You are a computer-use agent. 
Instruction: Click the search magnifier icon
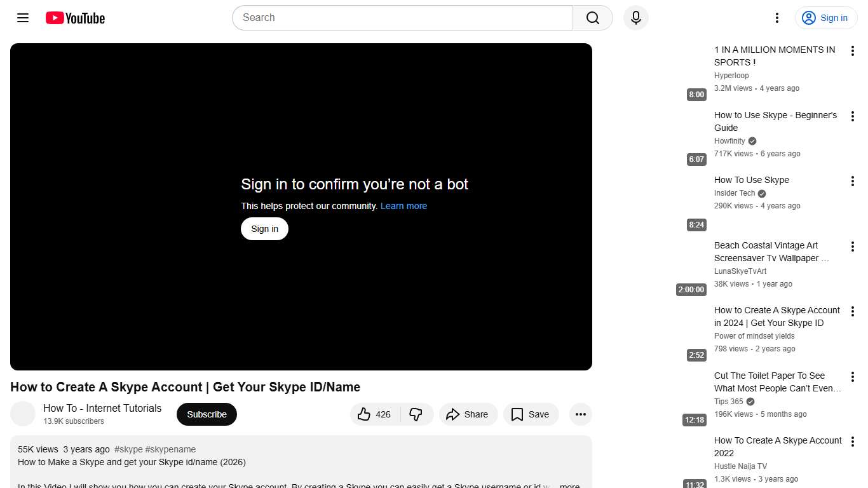tap(592, 18)
